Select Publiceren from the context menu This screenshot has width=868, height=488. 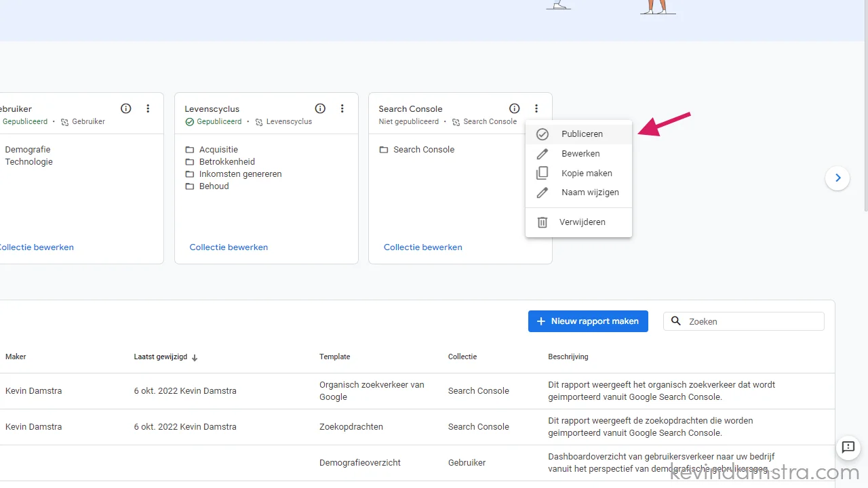578,134
